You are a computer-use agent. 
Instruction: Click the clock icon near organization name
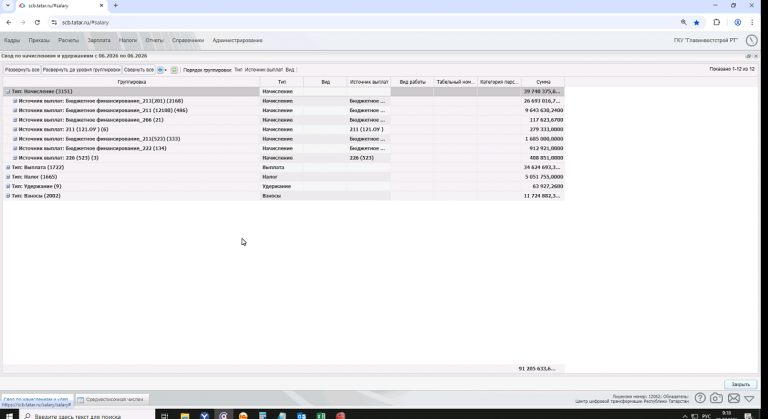click(x=751, y=41)
